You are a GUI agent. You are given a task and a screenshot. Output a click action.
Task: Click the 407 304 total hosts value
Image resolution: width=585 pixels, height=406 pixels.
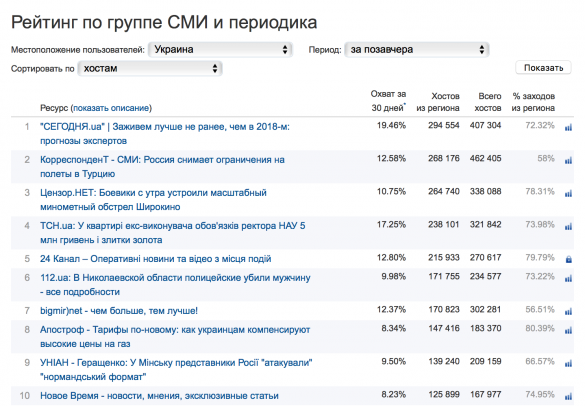485,125
